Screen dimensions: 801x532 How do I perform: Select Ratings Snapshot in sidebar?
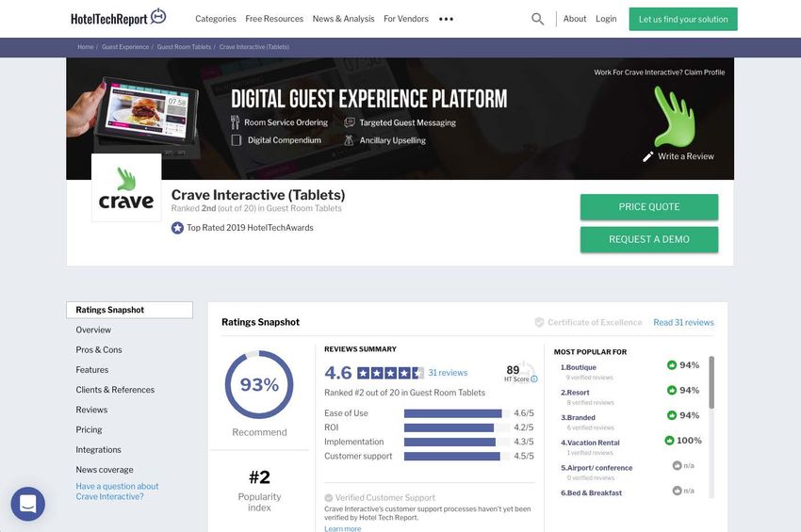pyautogui.click(x=130, y=310)
